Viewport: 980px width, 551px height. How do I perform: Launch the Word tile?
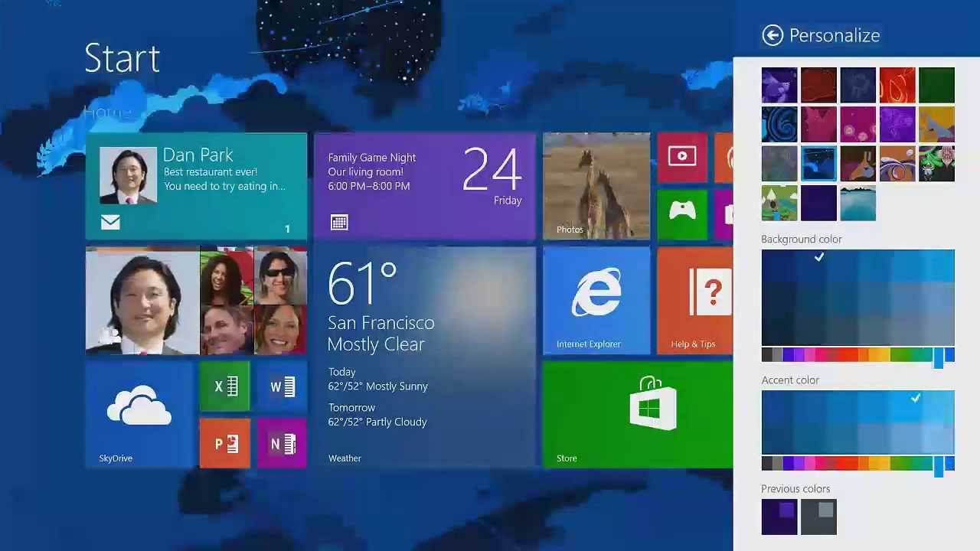(x=282, y=386)
